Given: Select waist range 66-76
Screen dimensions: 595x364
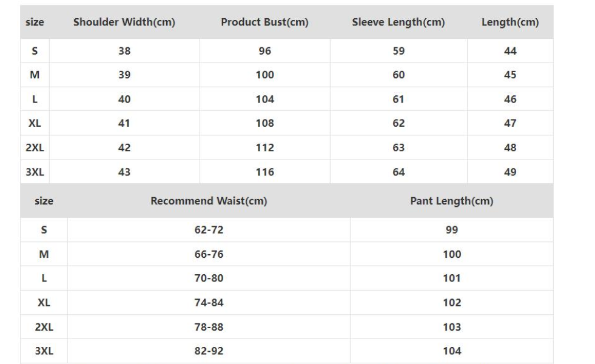Looking at the screenshot, I should coord(209,254).
